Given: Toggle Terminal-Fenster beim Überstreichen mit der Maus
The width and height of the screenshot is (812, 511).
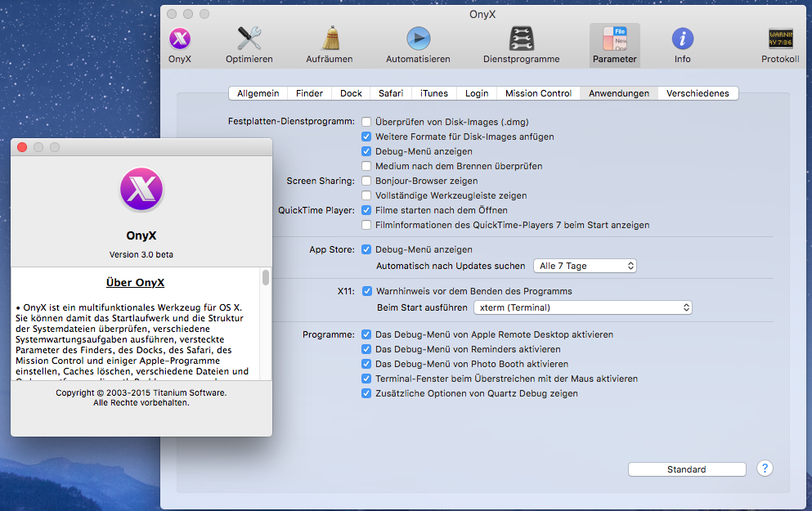Looking at the screenshot, I should click(366, 379).
